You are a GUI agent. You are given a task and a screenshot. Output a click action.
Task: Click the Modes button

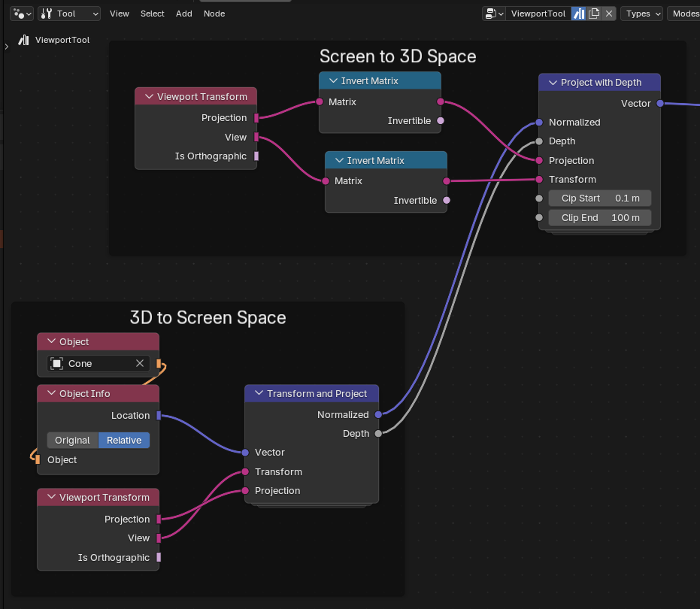coord(685,14)
